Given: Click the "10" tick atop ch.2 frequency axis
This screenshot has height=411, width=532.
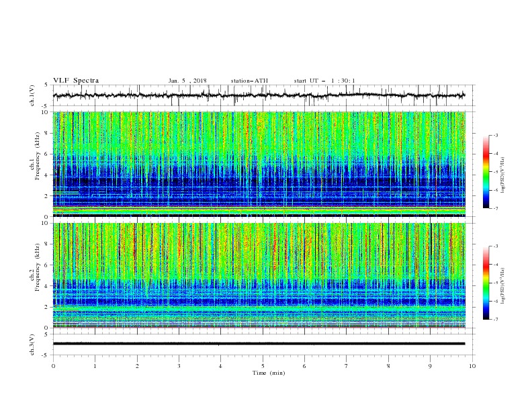Looking at the screenshot, I should pyautogui.click(x=45, y=223).
